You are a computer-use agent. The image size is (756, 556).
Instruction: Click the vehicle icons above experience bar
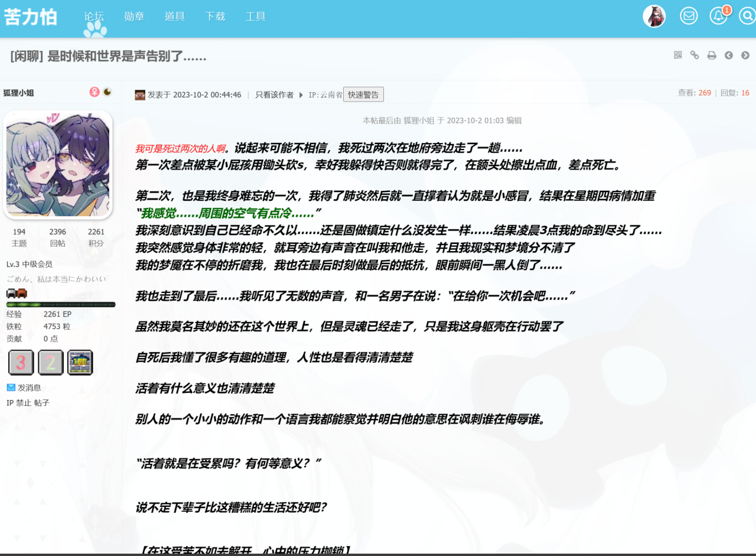click(17, 293)
